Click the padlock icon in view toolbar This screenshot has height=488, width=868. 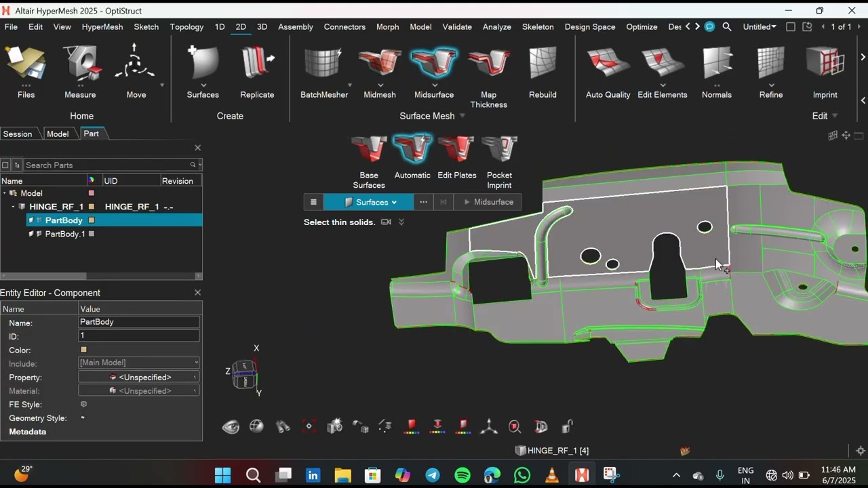point(568,426)
